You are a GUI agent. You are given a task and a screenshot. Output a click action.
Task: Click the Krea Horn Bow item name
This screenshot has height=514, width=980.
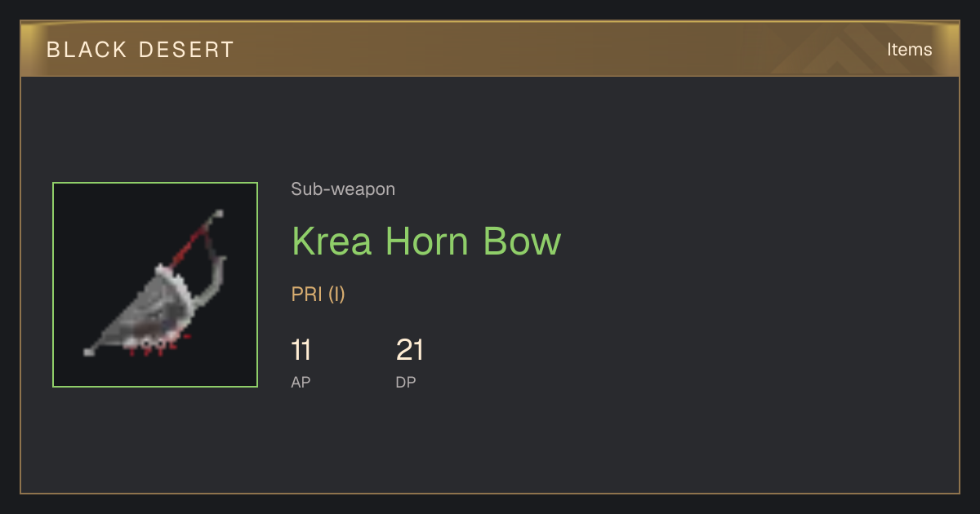click(426, 241)
